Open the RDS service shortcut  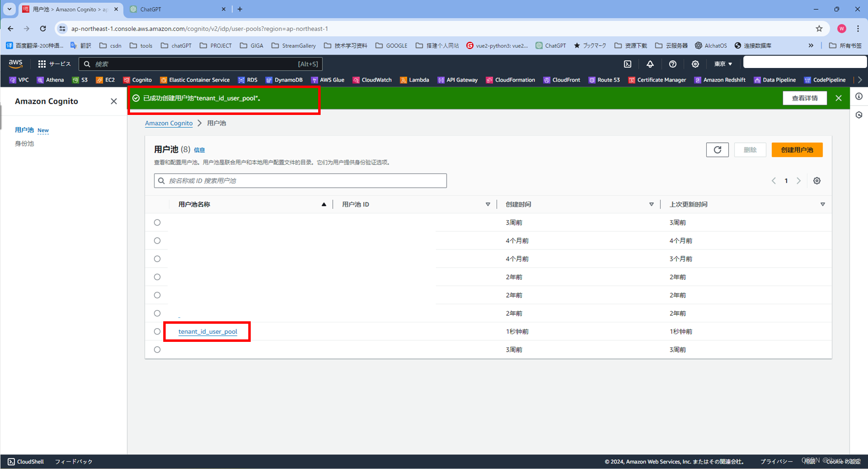coord(247,80)
